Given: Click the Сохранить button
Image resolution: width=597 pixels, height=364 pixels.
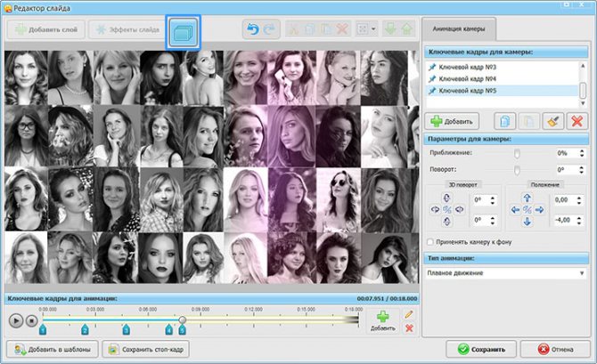Looking at the screenshot, I should tap(483, 350).
